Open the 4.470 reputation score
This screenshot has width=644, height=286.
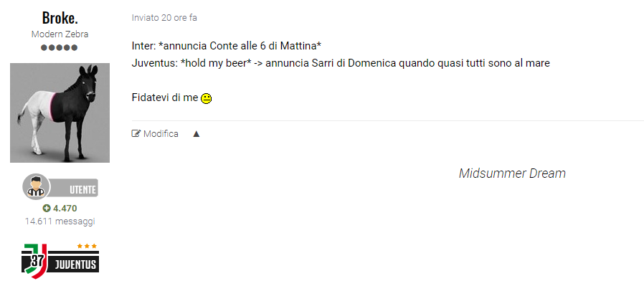65,209
